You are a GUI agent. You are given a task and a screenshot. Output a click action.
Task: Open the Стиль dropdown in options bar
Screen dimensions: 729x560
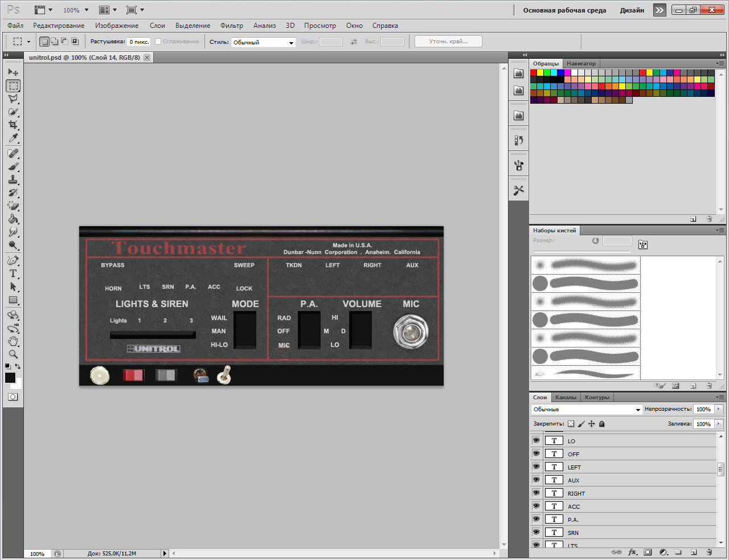[x=263, y=42]
